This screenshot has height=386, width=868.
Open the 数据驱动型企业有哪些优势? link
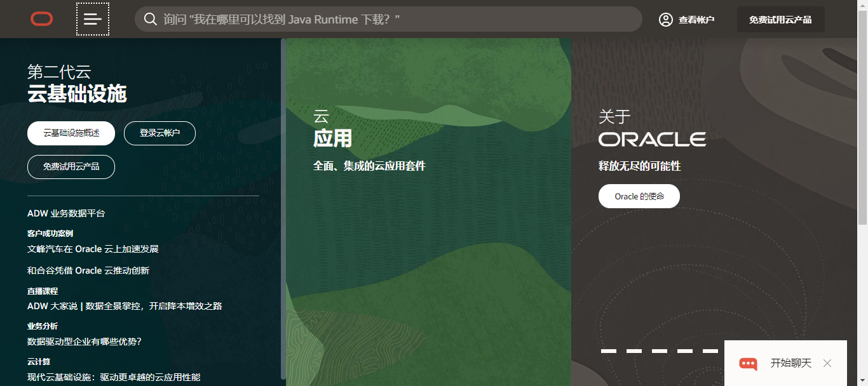tap(84, 342)
